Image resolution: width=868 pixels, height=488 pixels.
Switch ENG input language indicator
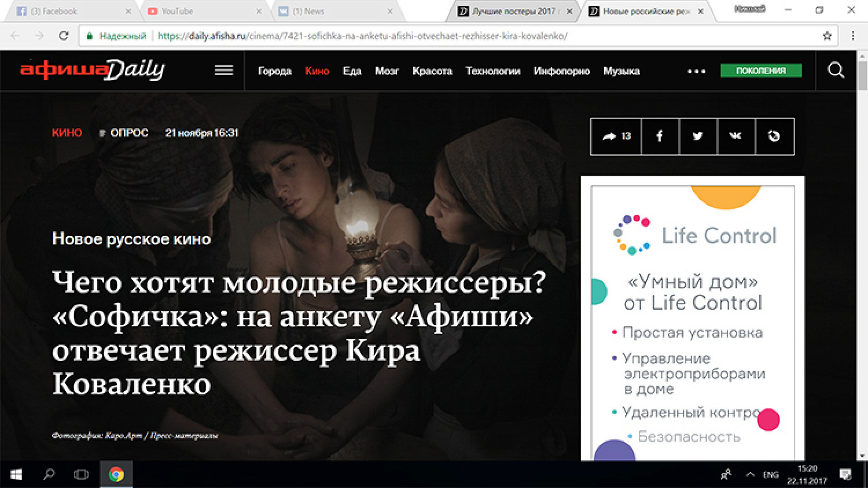click(x=771, y=475)
